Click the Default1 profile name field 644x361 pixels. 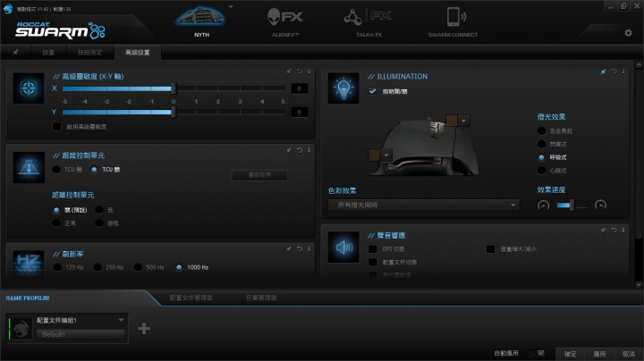click(x=80, y=334)
